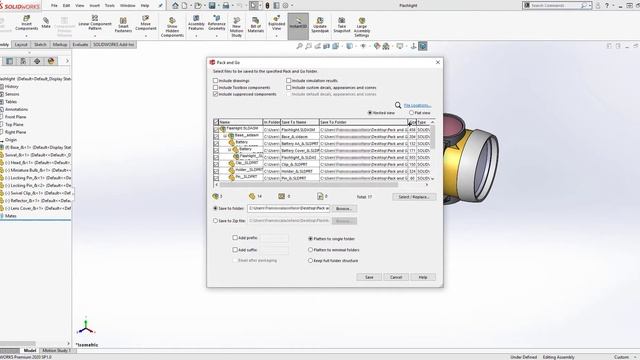Screen dimensions: 640x360
Task: Open Assembly Features tool
Action: pyautogui.click(x=196, y=23)
